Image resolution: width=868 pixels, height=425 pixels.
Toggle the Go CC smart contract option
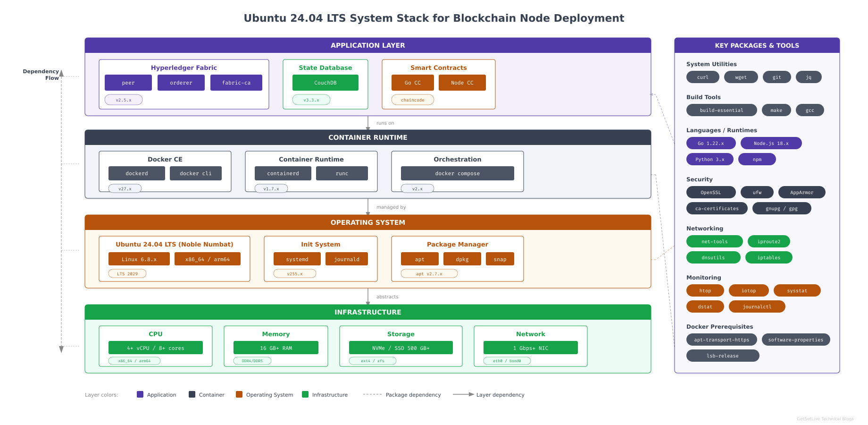(x=412, y=82)
